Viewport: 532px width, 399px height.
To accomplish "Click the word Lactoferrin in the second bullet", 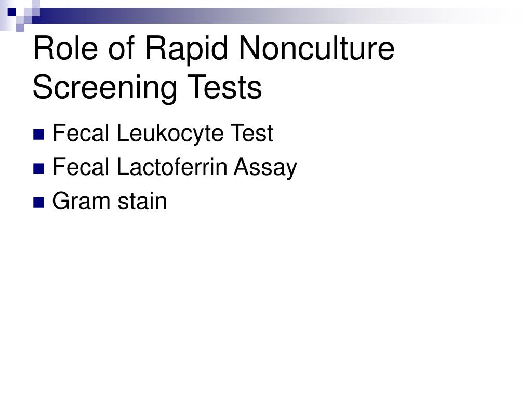I will point(171,167).
